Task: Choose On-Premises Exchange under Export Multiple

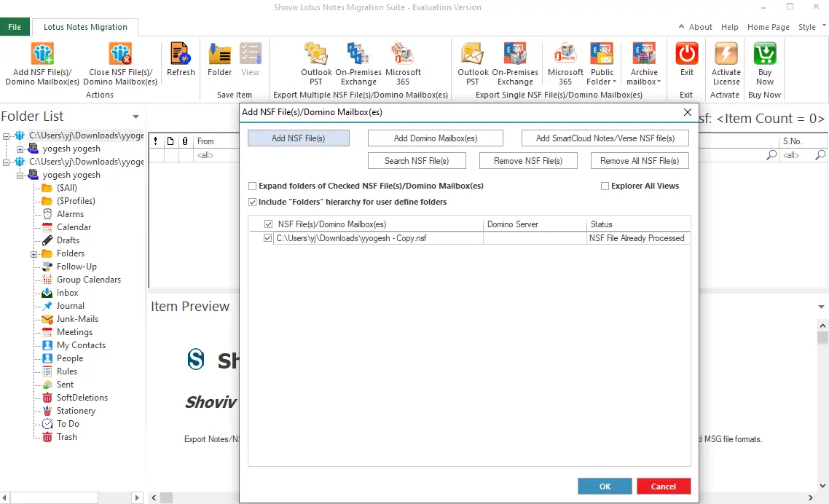Action: tap(358, 53)
